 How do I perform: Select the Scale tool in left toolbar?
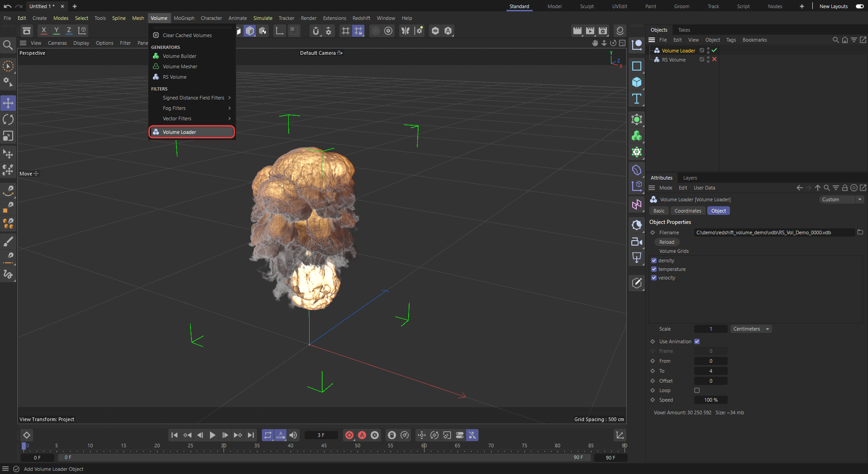pyautogui.click(x=8, y=136)
